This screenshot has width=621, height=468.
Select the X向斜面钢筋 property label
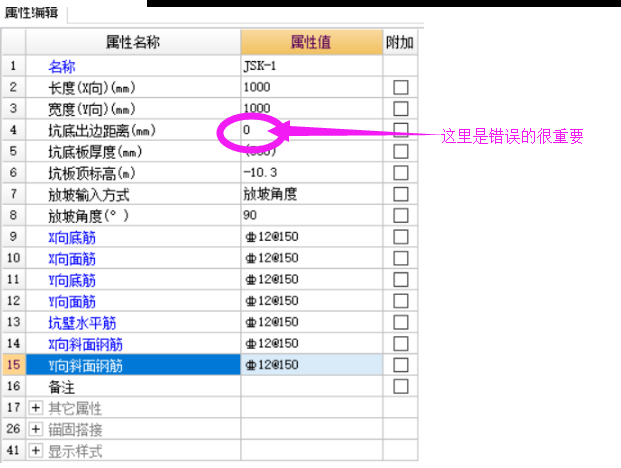tap(86, 344)
